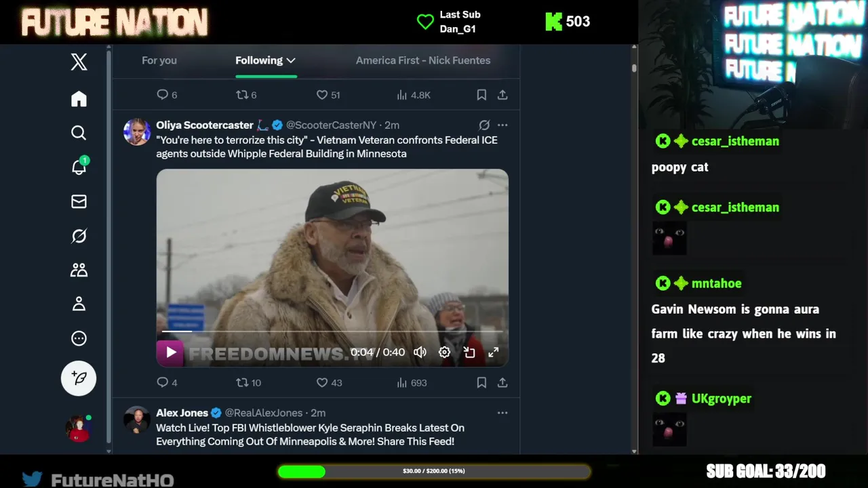This screenshot has width=868, height=488.
Task: Open Profile person icon
Action: point(79,304)
